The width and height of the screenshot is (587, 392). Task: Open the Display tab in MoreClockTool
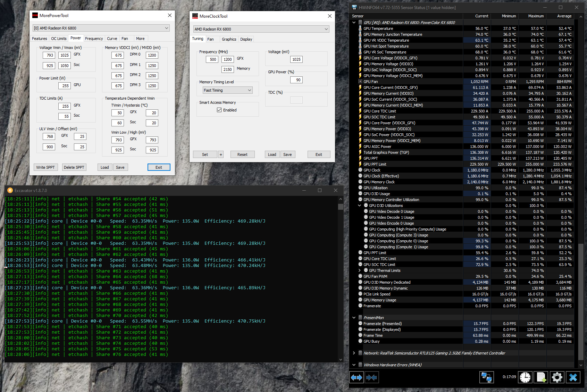(x=246, y=39)
